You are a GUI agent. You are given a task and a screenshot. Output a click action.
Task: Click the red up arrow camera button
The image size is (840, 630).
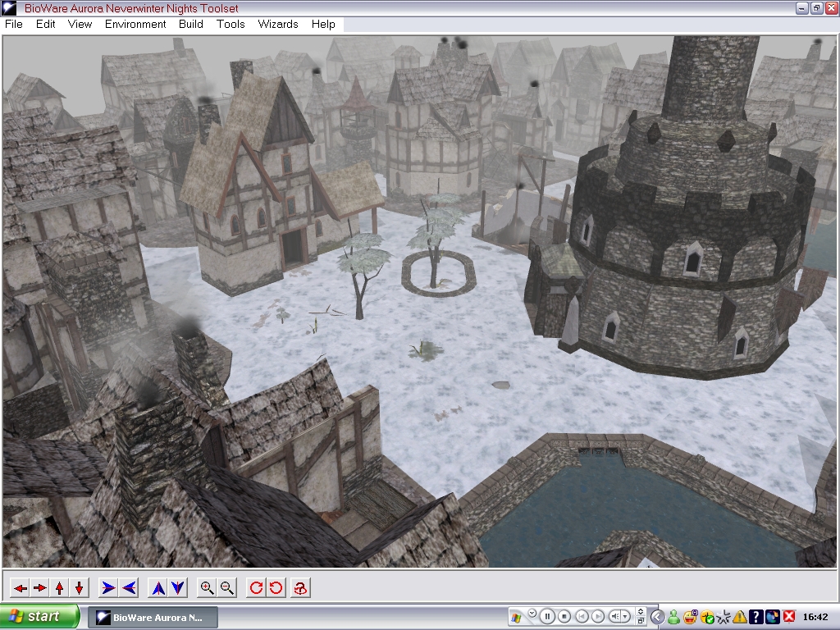tap(59, 587)
